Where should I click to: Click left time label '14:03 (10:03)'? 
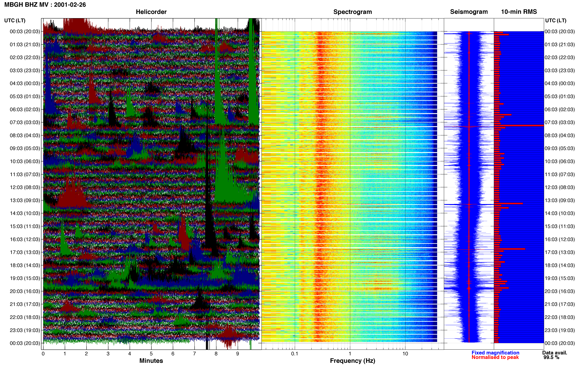25,213
